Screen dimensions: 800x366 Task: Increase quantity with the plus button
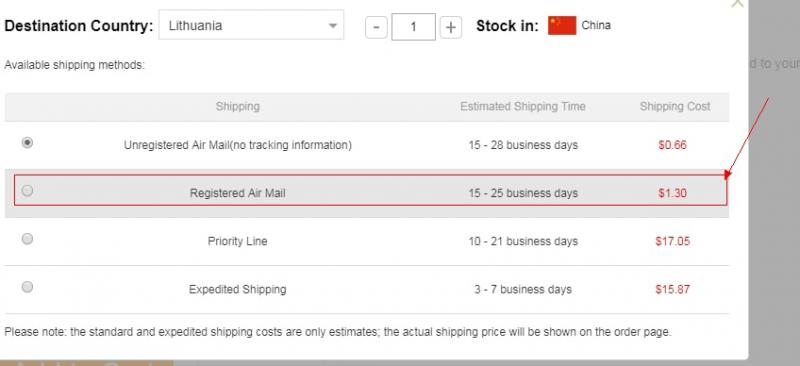click(x=451, y=27)
